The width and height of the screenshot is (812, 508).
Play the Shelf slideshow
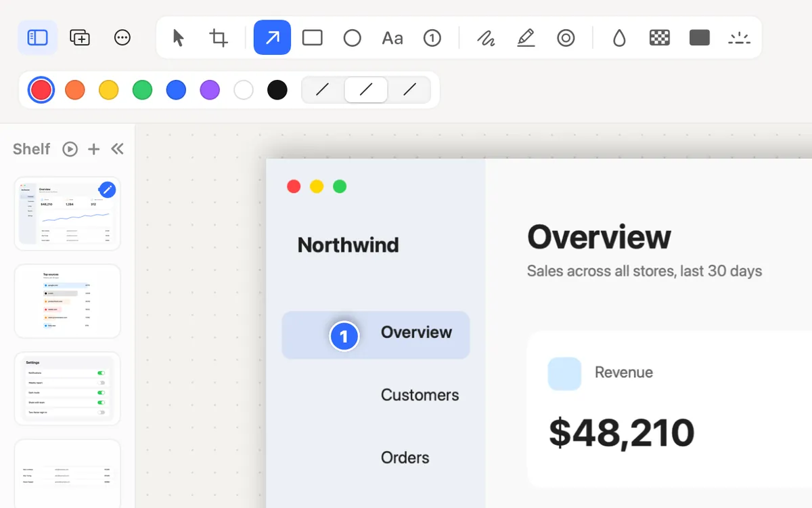[x=70, y=149]
